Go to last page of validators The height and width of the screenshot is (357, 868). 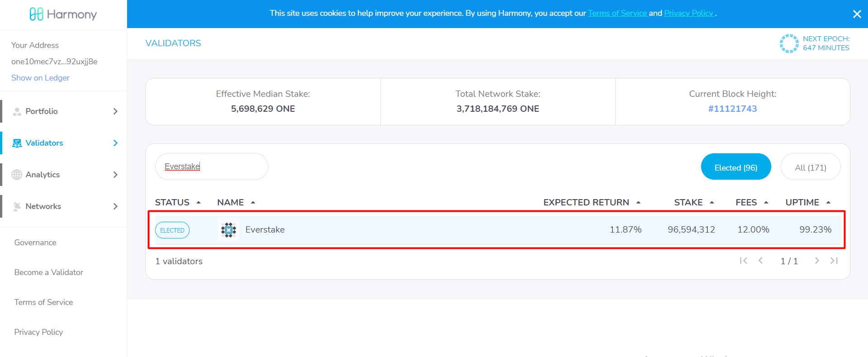click(x=834, y=261)
